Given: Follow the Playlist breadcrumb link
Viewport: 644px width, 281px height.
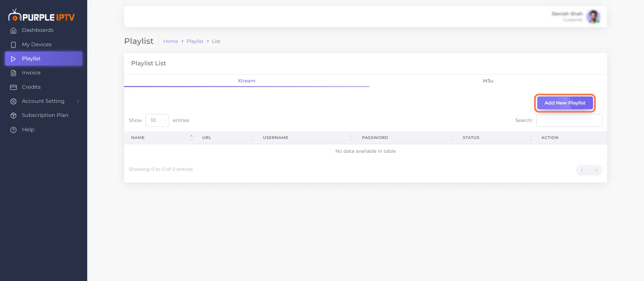Looking at the screenshot, I should pyautogui.click(x=195, y=41).
